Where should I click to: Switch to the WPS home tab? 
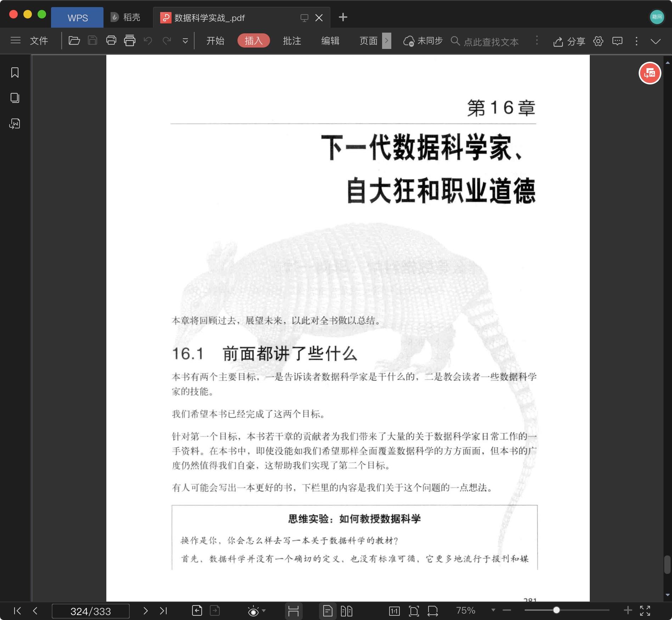pos(77,18)
